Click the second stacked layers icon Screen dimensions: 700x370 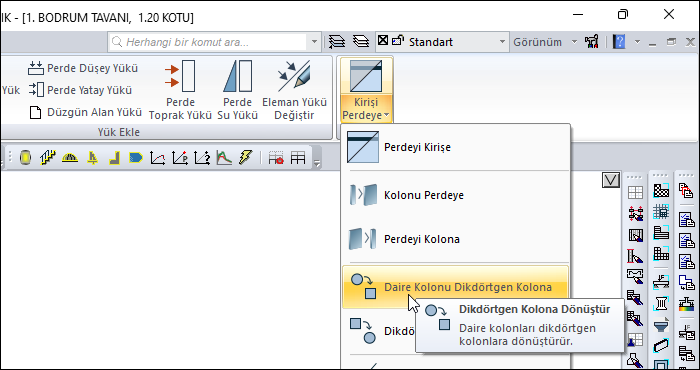click(x=361, y=42)
